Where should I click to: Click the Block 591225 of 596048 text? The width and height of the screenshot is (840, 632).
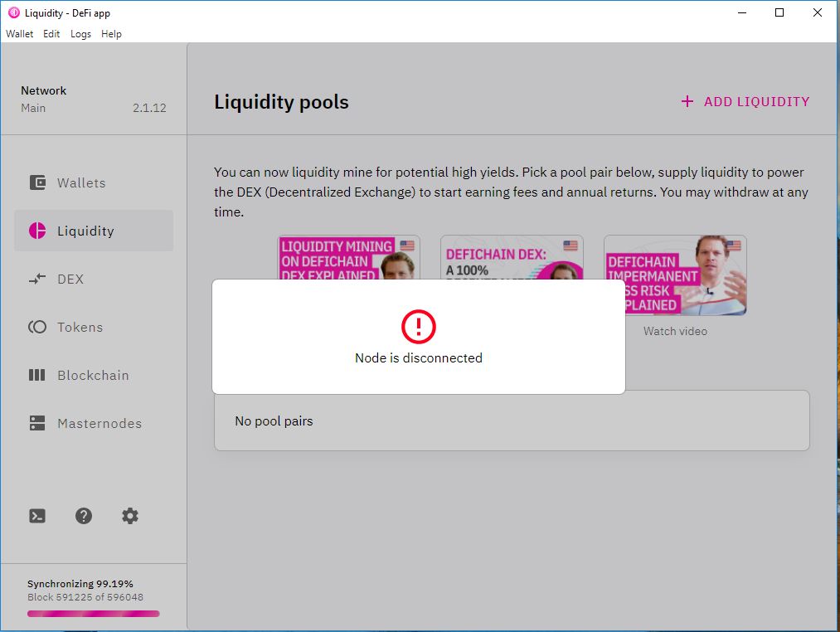point(85,597)
